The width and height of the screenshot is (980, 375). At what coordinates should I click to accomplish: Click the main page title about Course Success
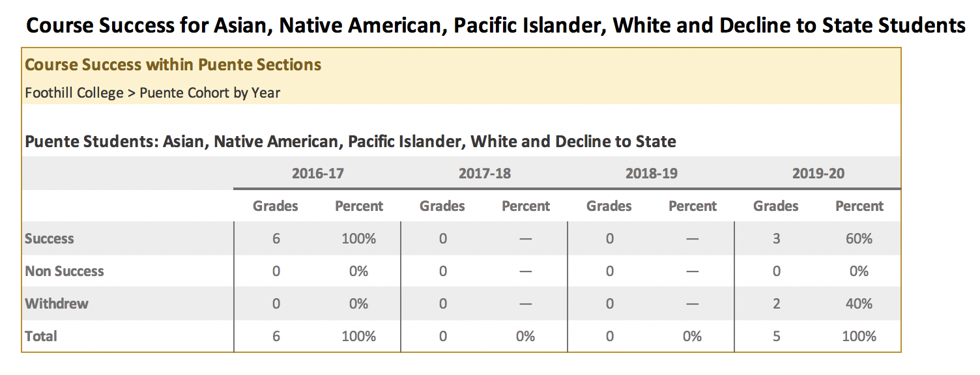tap(495, 25)
